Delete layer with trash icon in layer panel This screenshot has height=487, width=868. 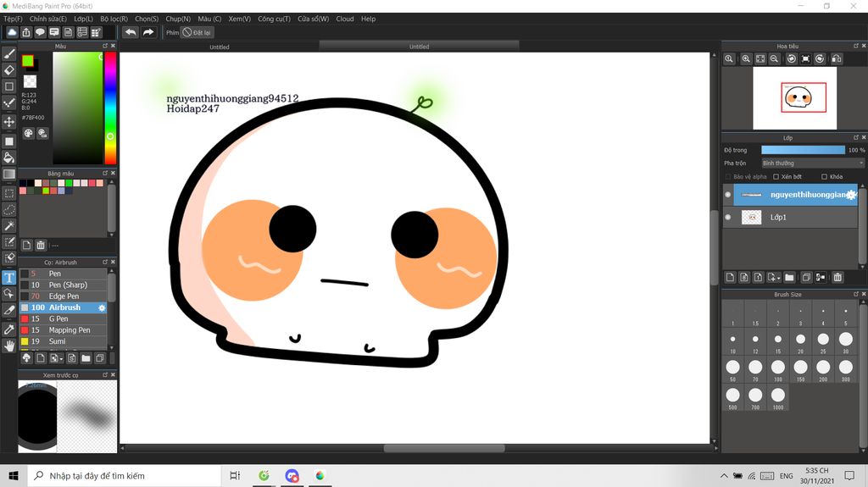[x=837, y=277]
